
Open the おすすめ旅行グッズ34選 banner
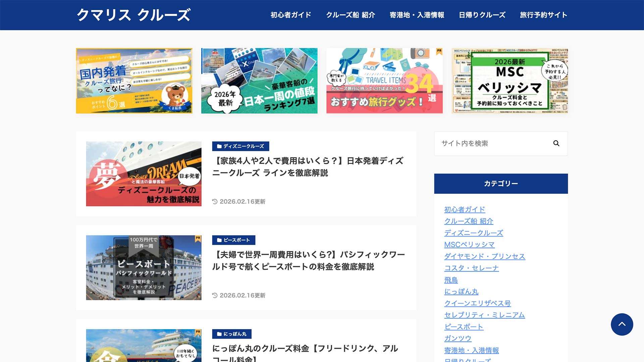[384, 81]
